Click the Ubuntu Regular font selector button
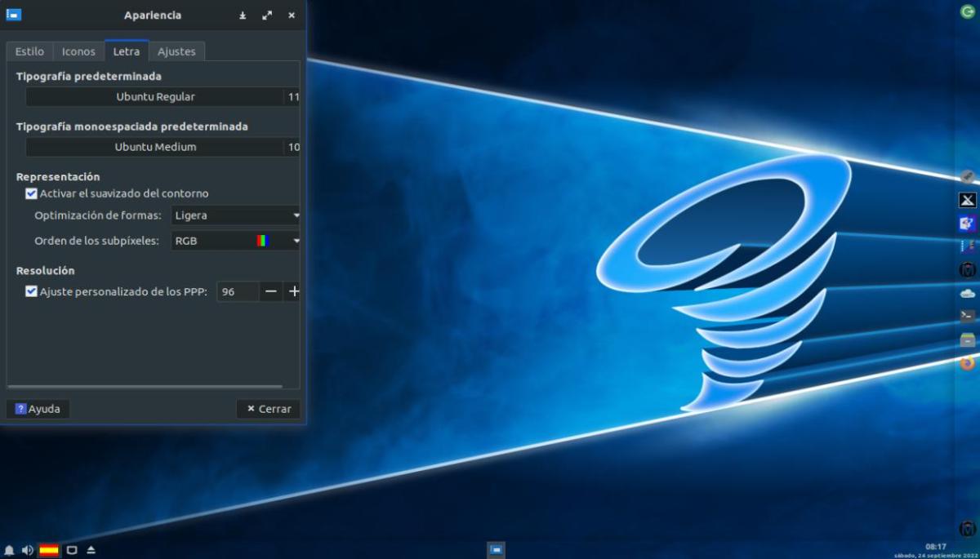The width and height of the screenshot is (980, 559). click(155, 97)
